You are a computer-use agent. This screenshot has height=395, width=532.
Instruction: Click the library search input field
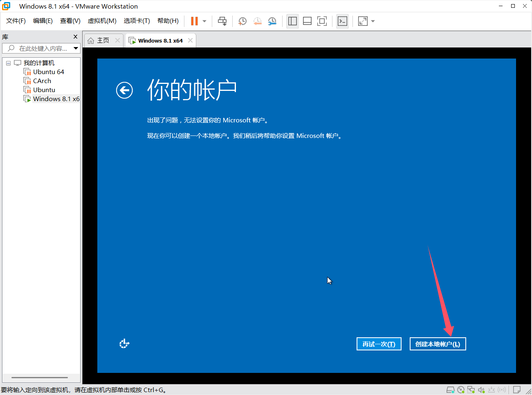coord(41,48)
